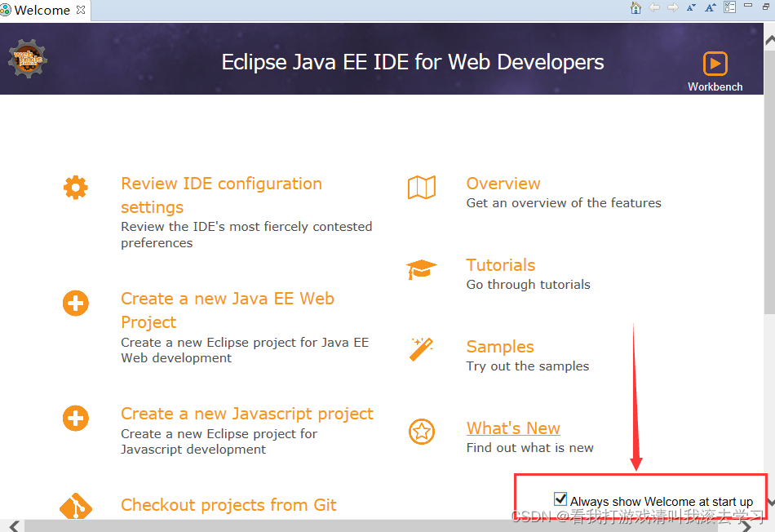The image size is (775, 532).
Task: Uncheck Always show Welcome at start up
Action: click(x=560, y=498)
